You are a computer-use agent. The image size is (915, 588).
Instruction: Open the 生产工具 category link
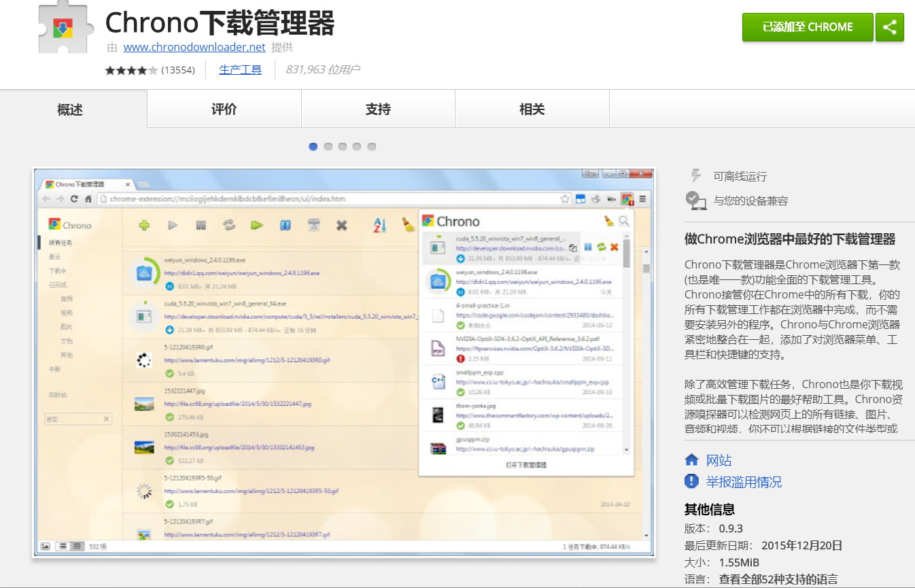[240, 69]
